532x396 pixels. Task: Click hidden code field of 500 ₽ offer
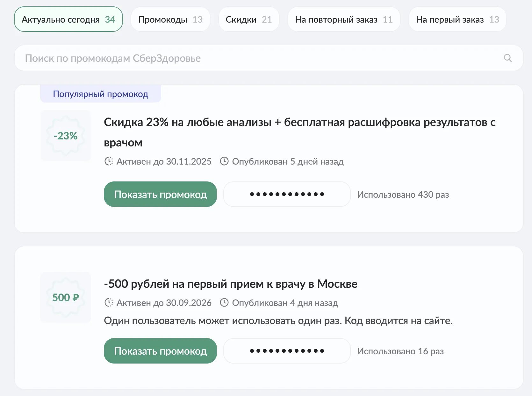click(287, 351)
